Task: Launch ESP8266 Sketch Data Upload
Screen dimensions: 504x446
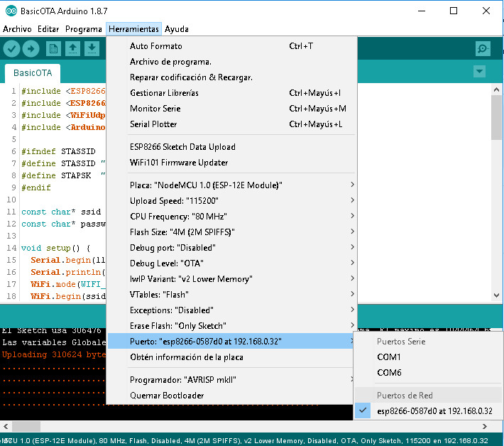Action: 231,147
